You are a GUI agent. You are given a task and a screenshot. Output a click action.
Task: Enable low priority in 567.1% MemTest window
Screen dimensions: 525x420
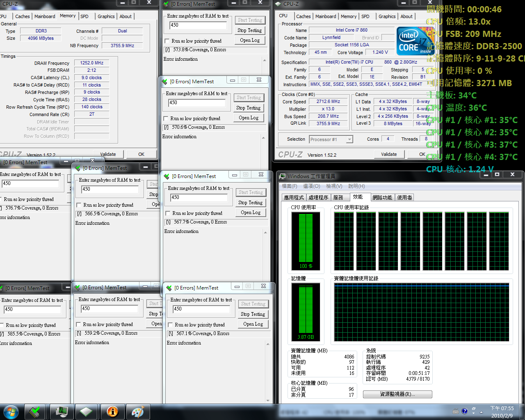170,325
